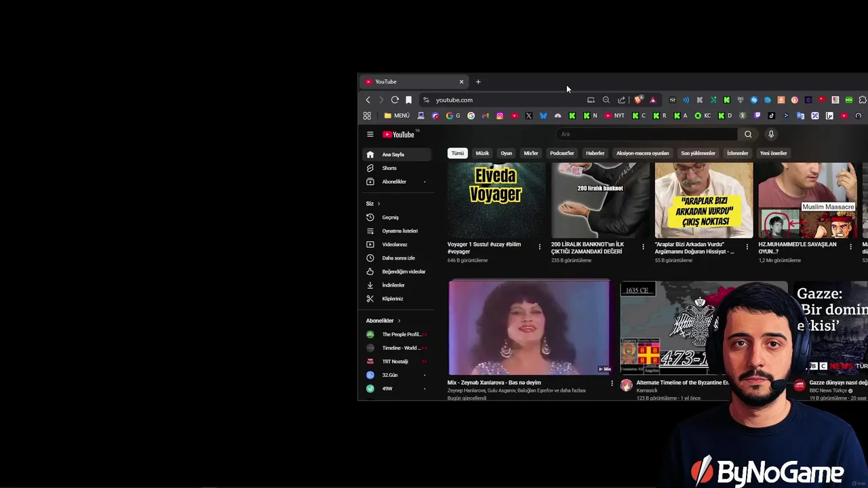Click the YouTube search field
Screen dimensions: 868x488
[646, 134]
